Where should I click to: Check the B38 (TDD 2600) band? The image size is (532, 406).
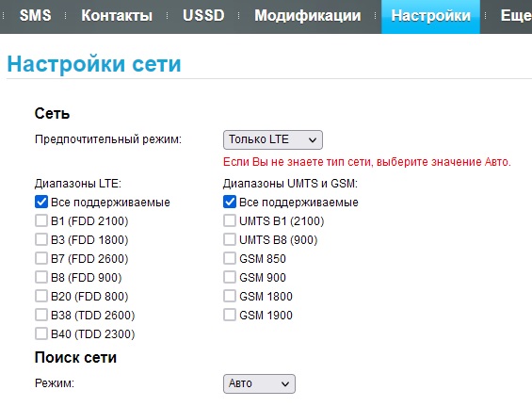(x=41, y=315)
